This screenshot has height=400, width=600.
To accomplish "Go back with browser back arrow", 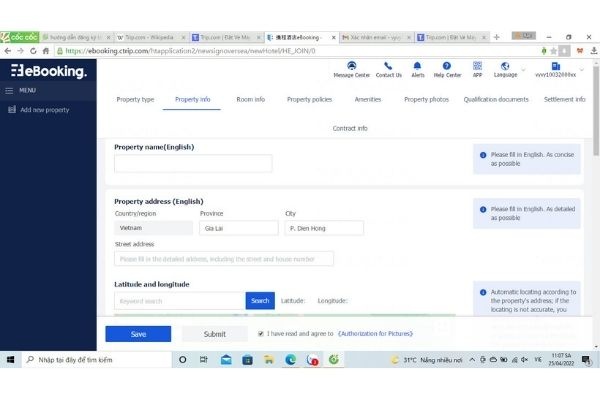I will 8,51.
